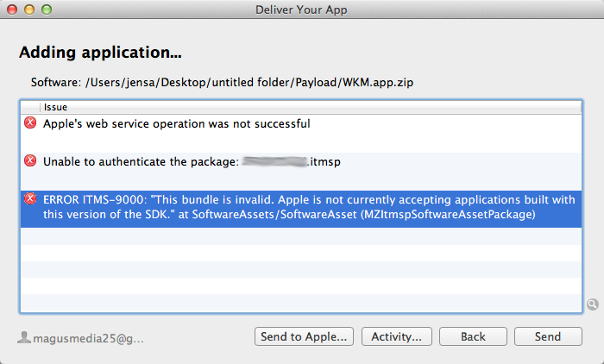Click the 'Deliver Your App' title bar
This screenshot has width=604, height=364.
pyautogui.click(x=302, y=9)
